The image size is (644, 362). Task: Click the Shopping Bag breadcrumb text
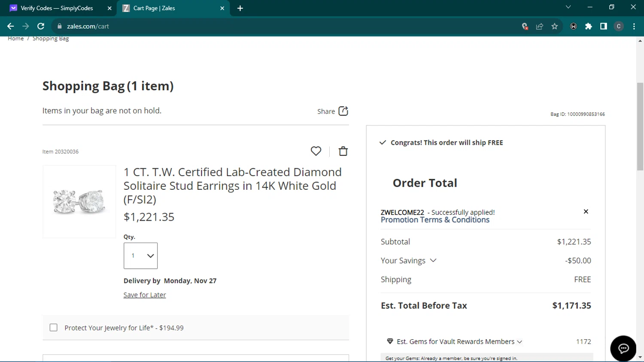click(51, 39)
